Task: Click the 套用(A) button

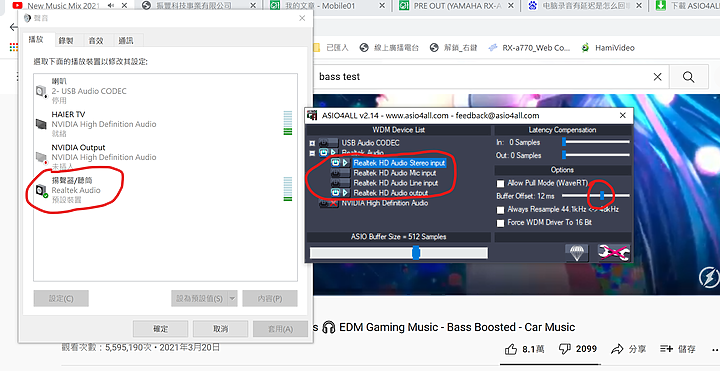Action: [x=280, y=329]
